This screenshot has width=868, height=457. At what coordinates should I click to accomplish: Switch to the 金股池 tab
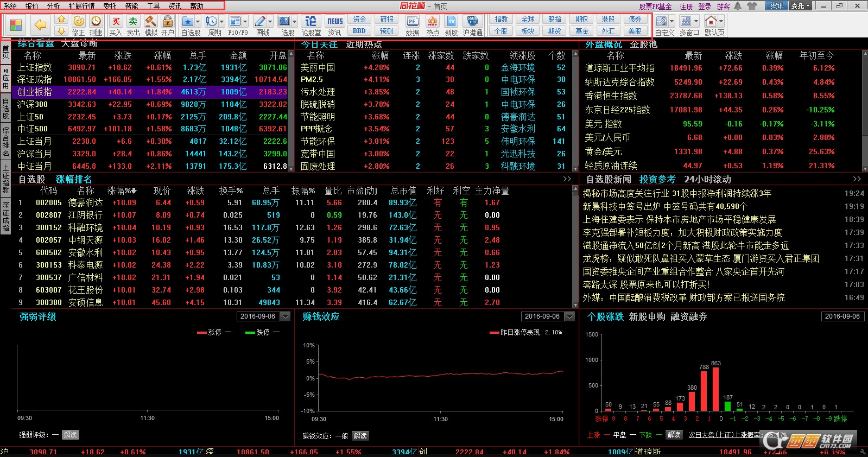pos(644,45)
